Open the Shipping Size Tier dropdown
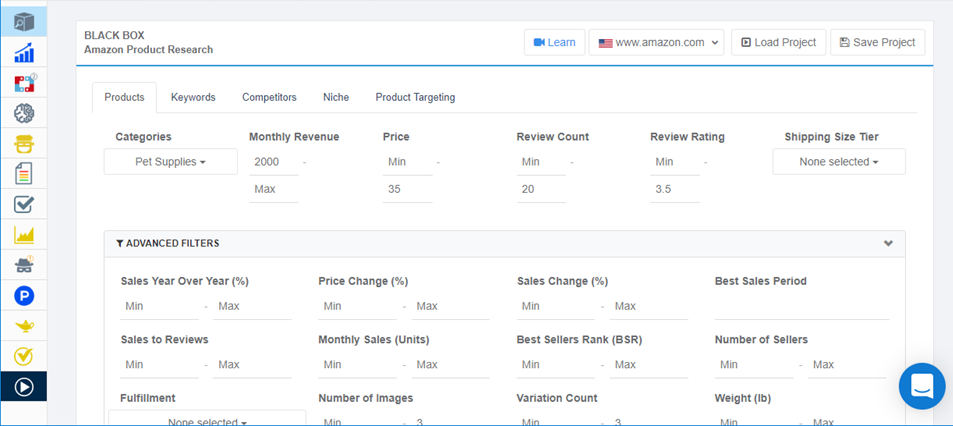 click(x=839, y=162)
